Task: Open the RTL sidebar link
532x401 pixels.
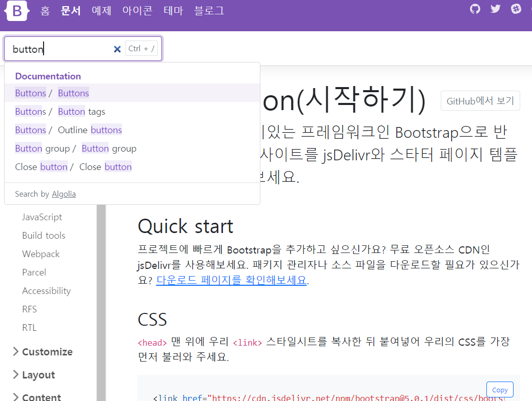Action: point(30,328)
